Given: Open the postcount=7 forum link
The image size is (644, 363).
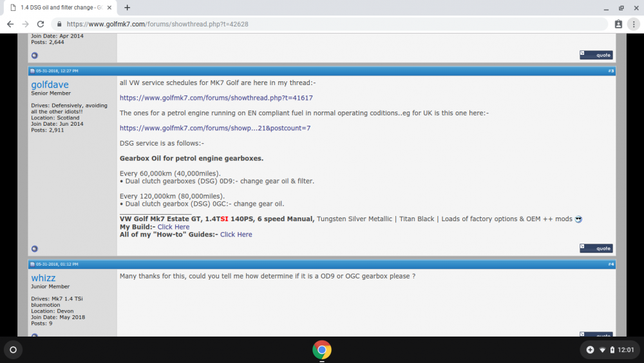Looking at the screenshot, I should tap(215, 128).
